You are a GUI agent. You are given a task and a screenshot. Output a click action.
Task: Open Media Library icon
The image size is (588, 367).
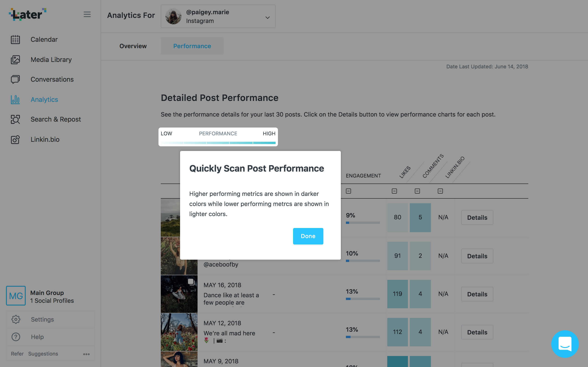(x=15, y=59)
